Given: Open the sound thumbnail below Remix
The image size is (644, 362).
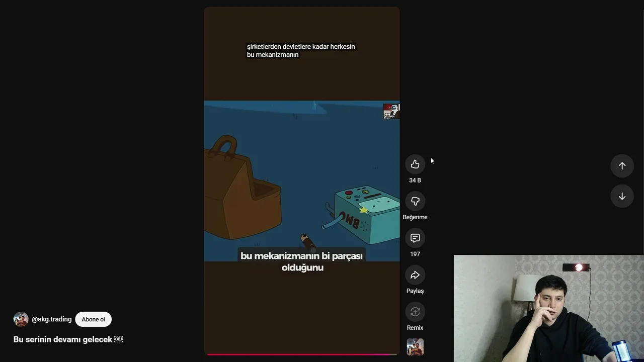Looking at the screenshot, I should (x=415, y=347).
